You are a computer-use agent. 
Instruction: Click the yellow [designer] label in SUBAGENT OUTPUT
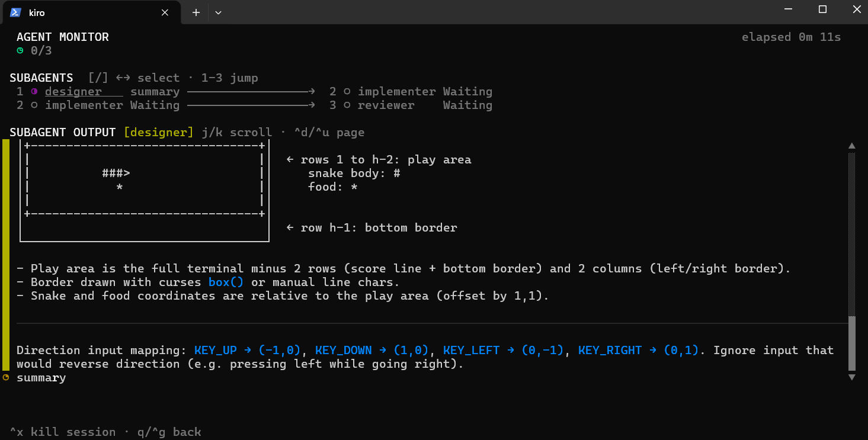point(158,132)
